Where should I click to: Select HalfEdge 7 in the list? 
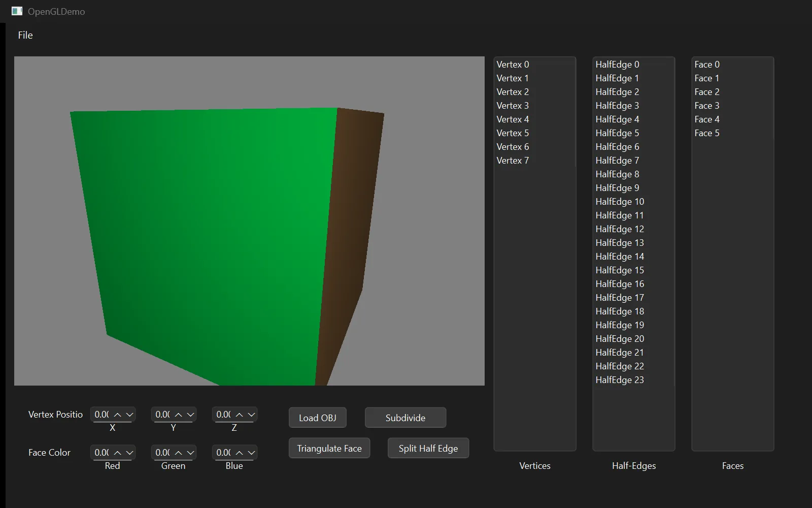pos(633,161)
